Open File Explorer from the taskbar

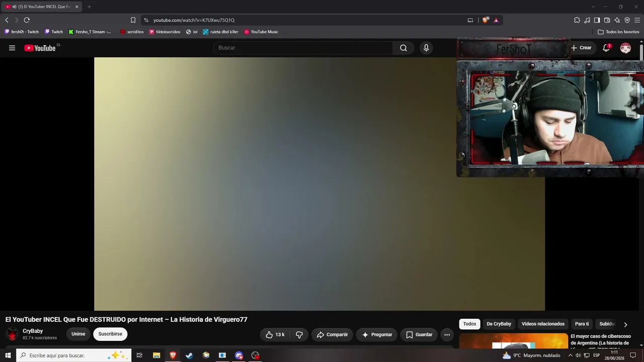(x=156, y=355)
